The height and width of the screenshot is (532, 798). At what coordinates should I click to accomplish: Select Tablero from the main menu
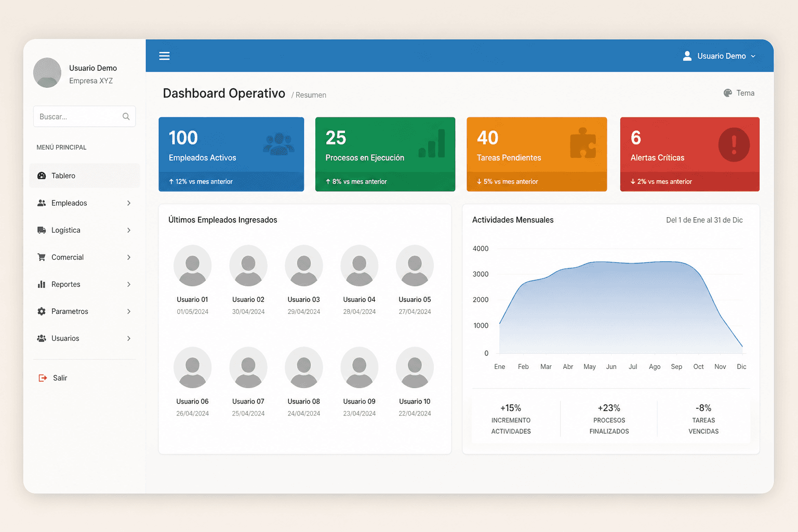pos(63,176)
